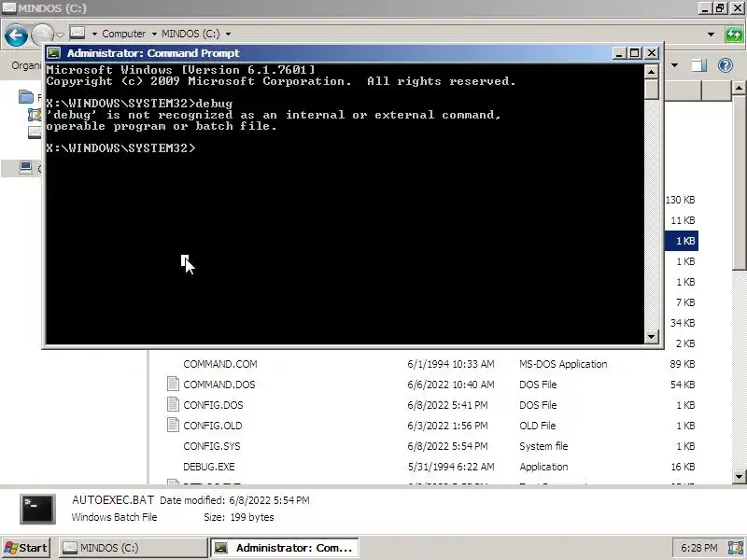Click the Explorer file list scroll down arrow

pos(739,476)
